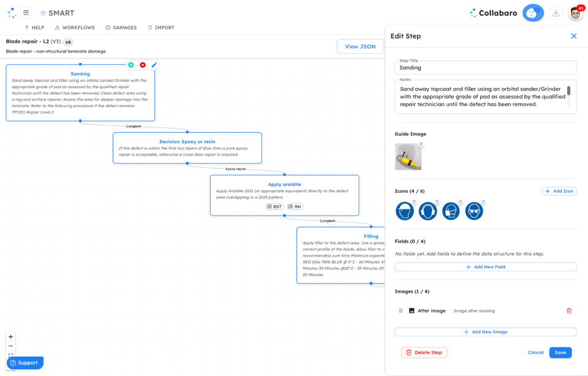Click the green play icon above Sanding node
The height and width of the screenshot is (376, 588).
click(x=131, y=65)
